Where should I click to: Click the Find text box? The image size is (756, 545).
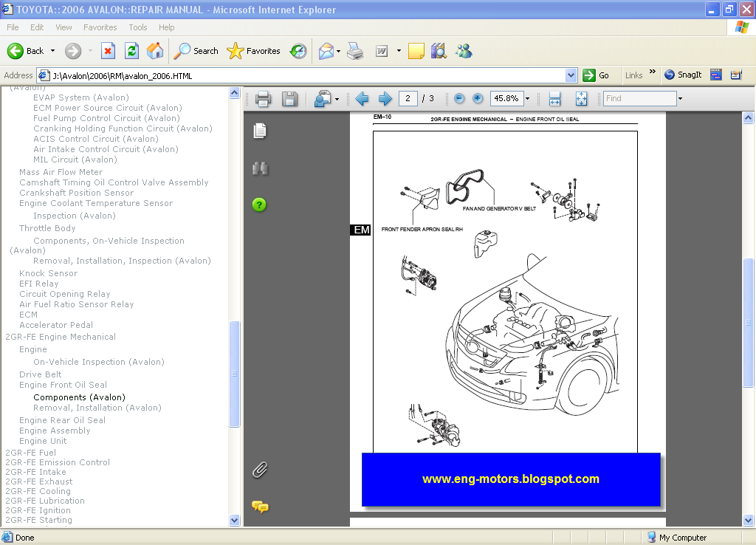point(640,98)
